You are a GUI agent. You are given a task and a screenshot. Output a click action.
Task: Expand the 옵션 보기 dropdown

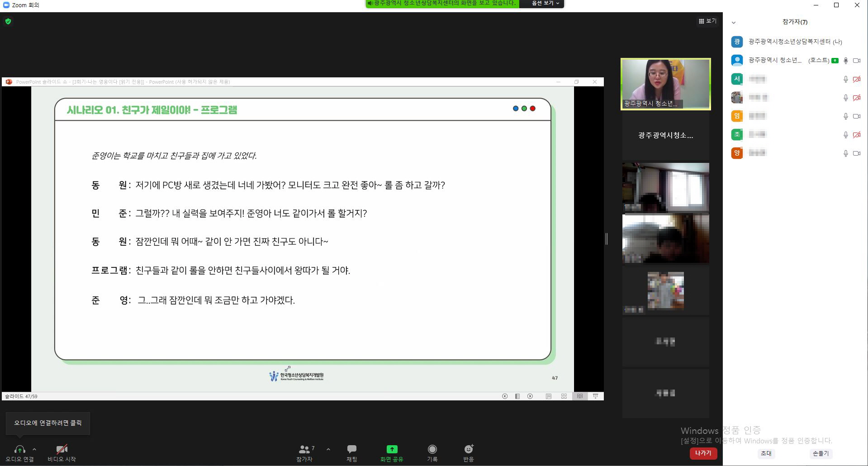(545, 4)
